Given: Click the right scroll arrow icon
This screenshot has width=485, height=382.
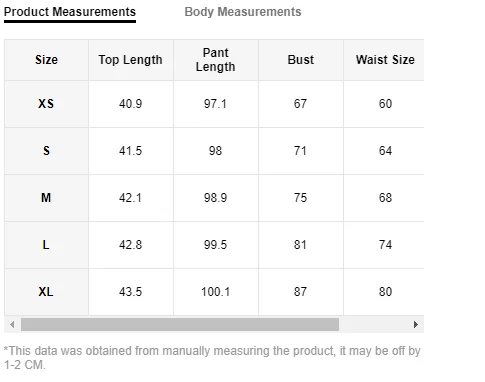Looking at the screenshot, I should click(x=415, y=324).
